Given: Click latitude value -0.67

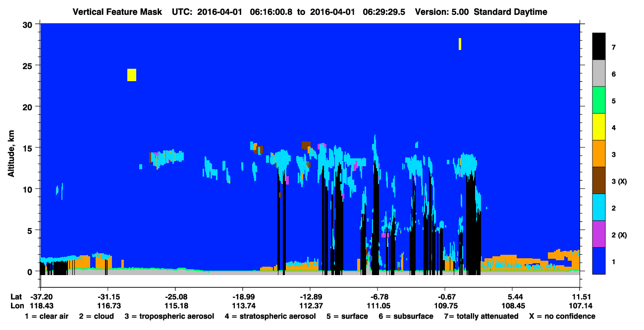Looking at the screenshot, I should [x=445, y=296].
